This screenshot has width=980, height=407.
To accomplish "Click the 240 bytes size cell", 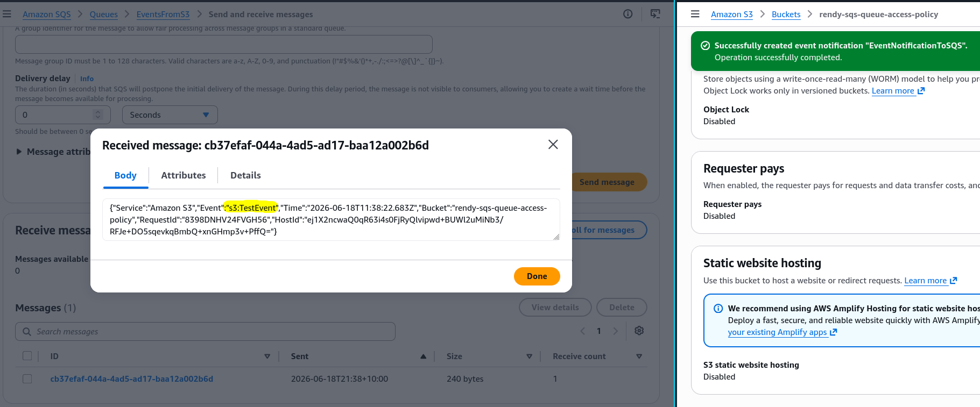I will click(x=465, y=379).
